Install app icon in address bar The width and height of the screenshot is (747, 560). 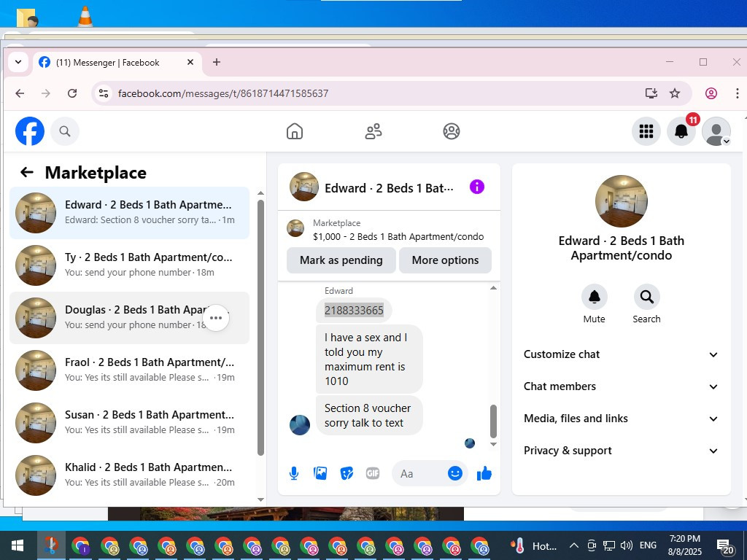(651, 93)
